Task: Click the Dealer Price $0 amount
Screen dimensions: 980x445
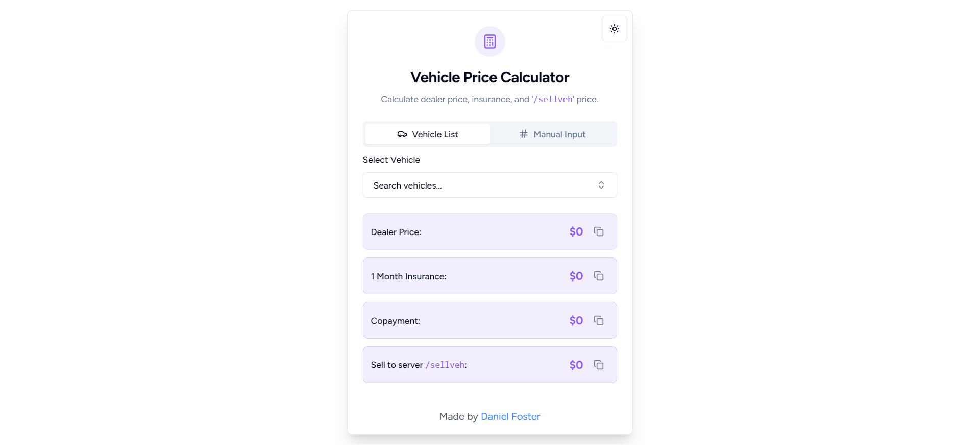Action: [576, 231]
